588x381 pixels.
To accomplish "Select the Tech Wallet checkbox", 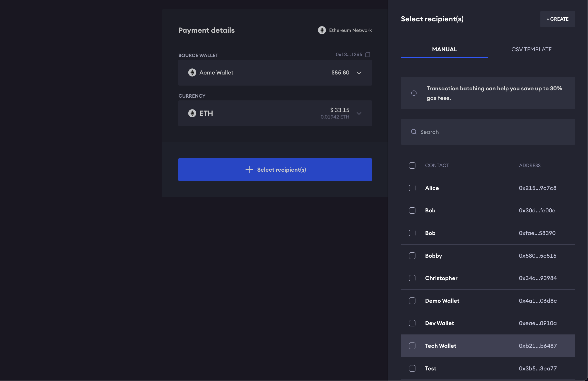I will pyautogui.click(x=412, y=346).
